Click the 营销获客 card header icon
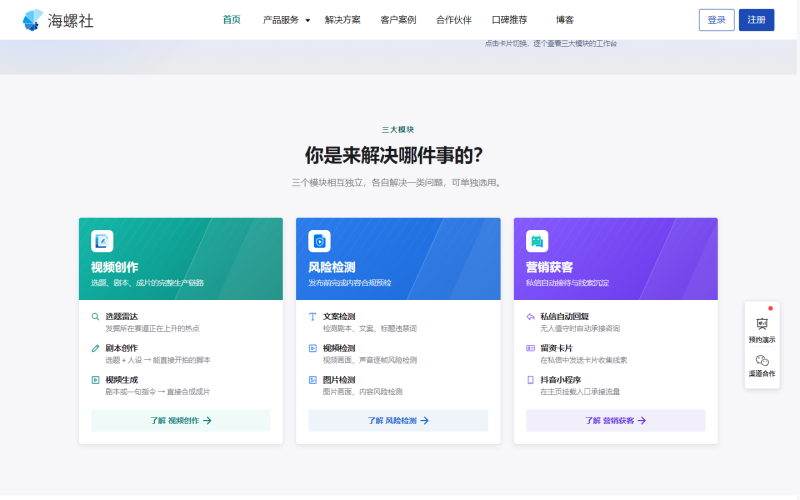Image resolution: width=800 pixels, height=500 pixels. (x=537, y=241)
